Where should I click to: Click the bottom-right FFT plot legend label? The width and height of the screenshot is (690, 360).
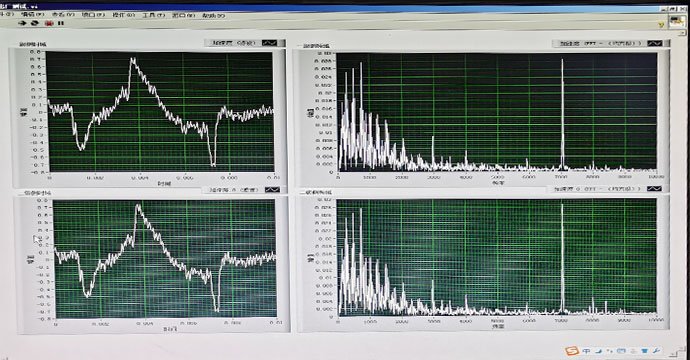[x=596, y=189]
